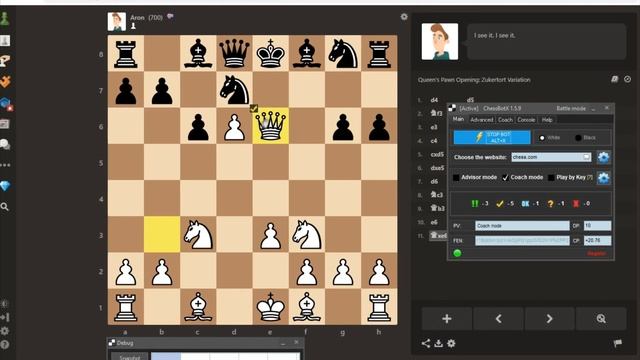Viewport: 640px width, 360px height.
Task: Click the blue STOP BOT button
Action: [x=492, y=137]
